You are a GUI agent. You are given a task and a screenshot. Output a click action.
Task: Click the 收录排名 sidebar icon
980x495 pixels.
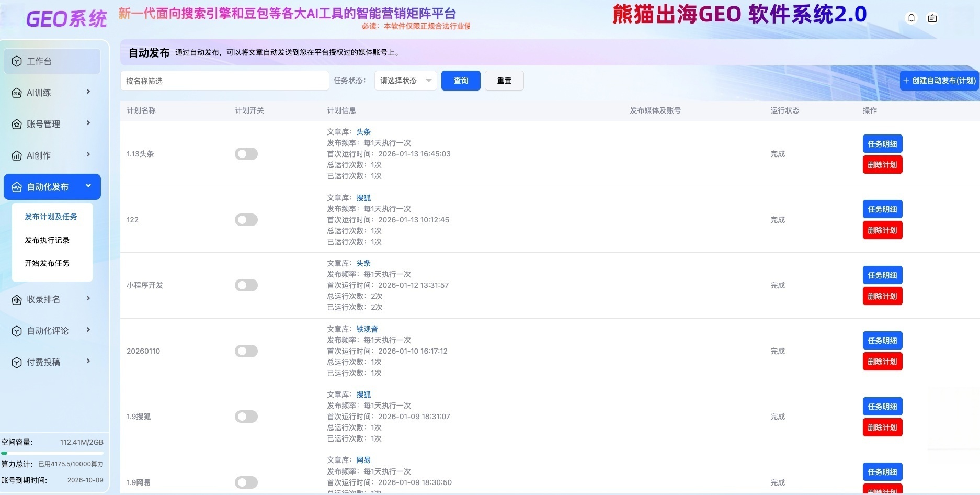(17, 300)
